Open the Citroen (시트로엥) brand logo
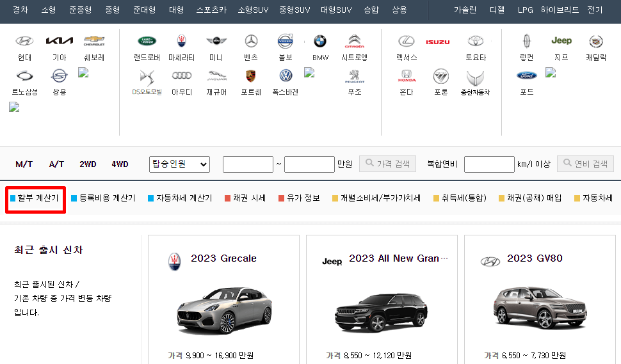Viewport: 621px width, 364px height. 355,41
